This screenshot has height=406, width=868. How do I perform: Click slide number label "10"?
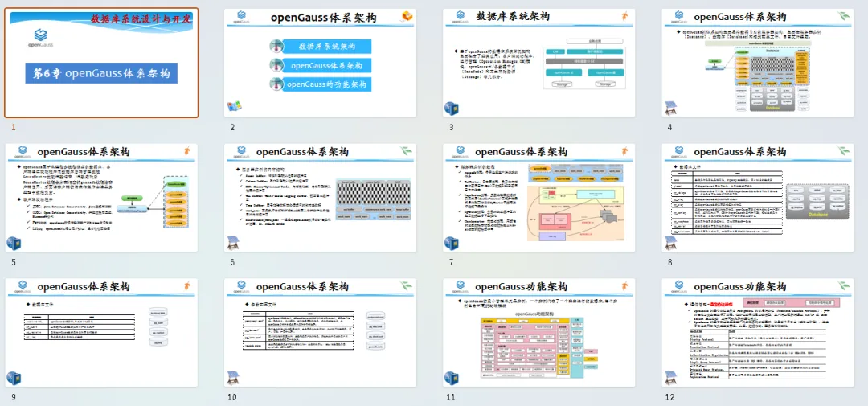pos(232,396)
